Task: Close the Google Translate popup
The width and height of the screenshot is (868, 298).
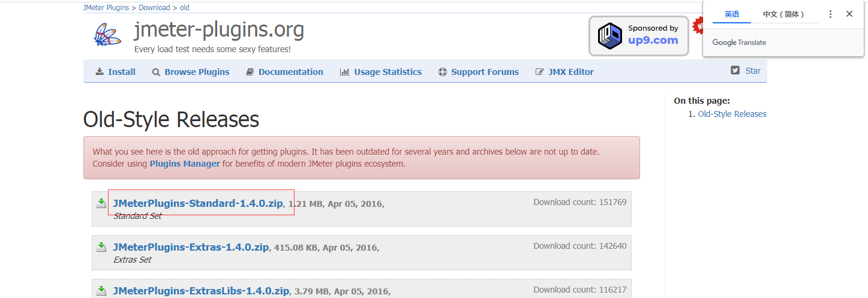Action: (849, 14)
